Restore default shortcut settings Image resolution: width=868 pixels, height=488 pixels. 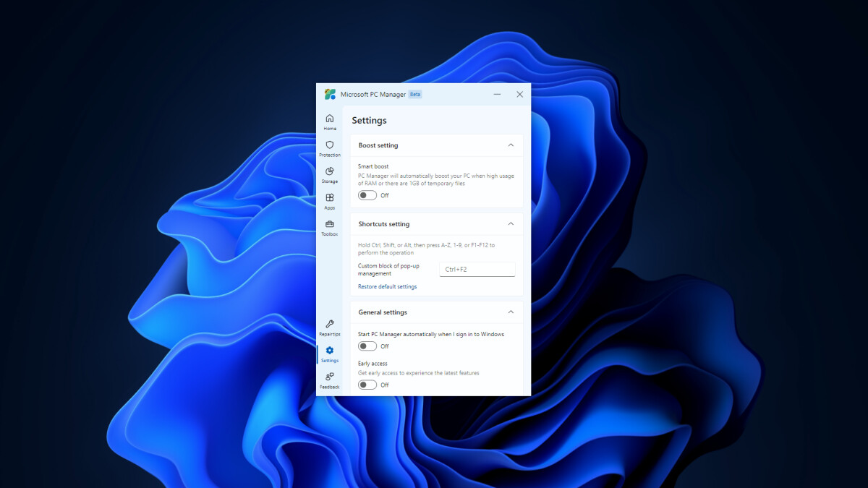point(387,286)
